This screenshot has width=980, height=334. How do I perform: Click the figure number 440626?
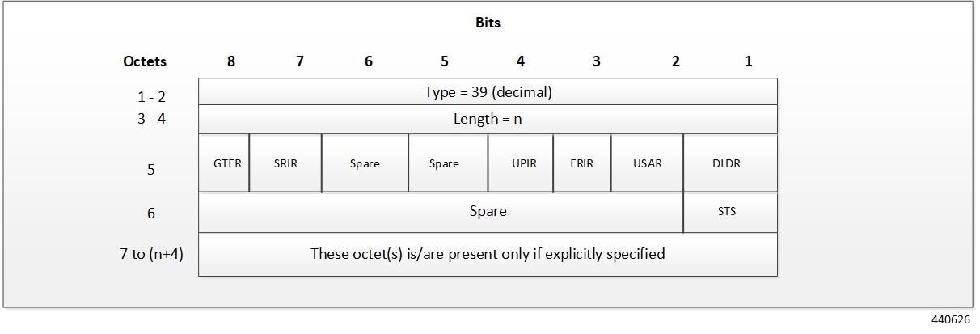[x=951, y=320]
